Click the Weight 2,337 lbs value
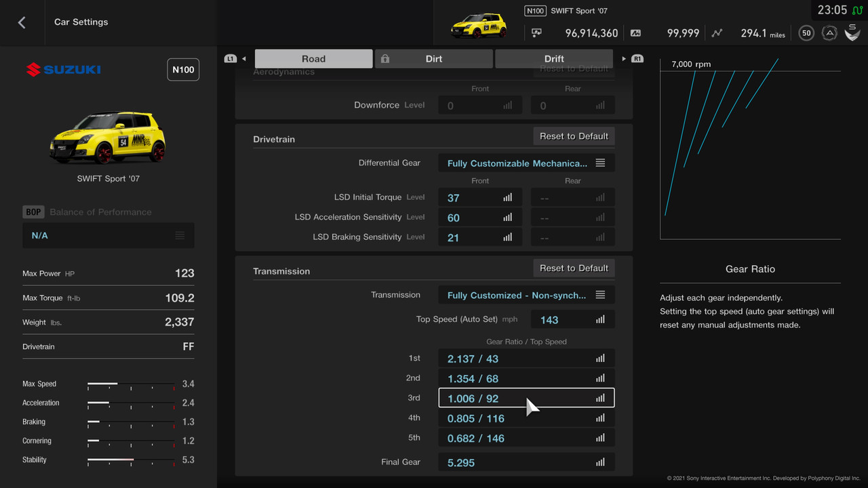This screenshot has width=868, height=488. coord(180,322)
